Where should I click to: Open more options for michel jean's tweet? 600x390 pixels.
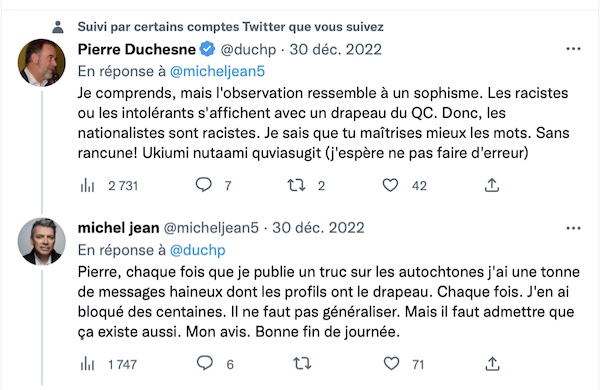573,228
